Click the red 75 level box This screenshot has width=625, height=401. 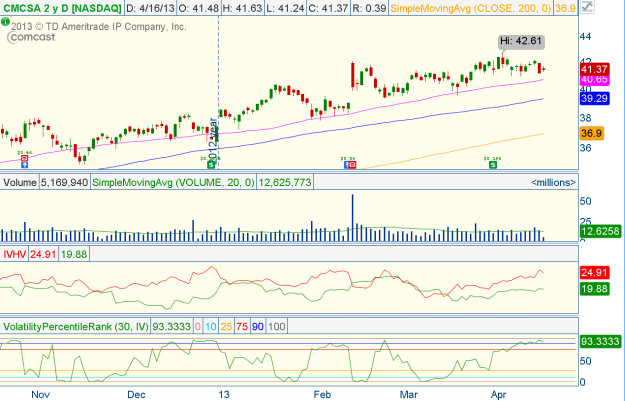(241, 326)
